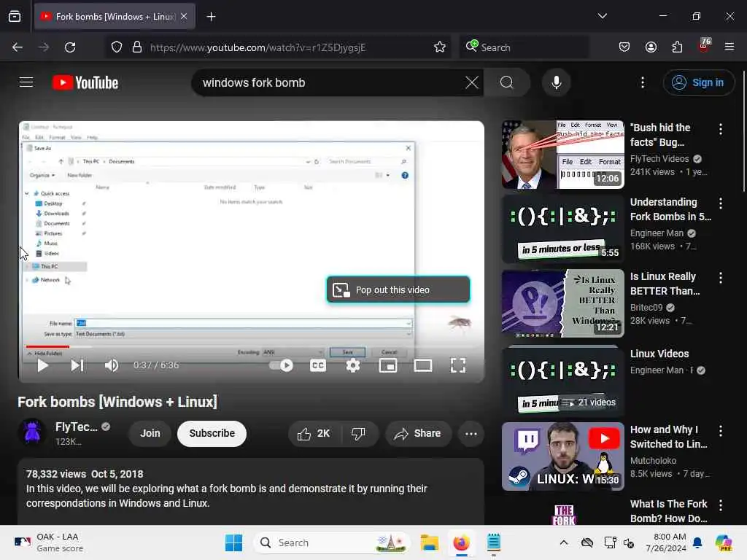Open YouTube settings three-dot menu
The width and height of the screenshot is (747, 560).
[643, 82]
